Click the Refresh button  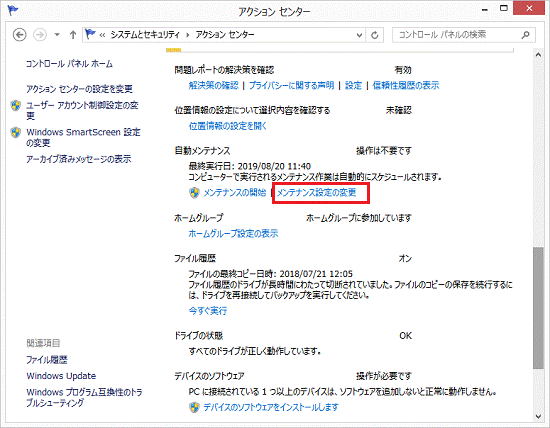point(375,35)
